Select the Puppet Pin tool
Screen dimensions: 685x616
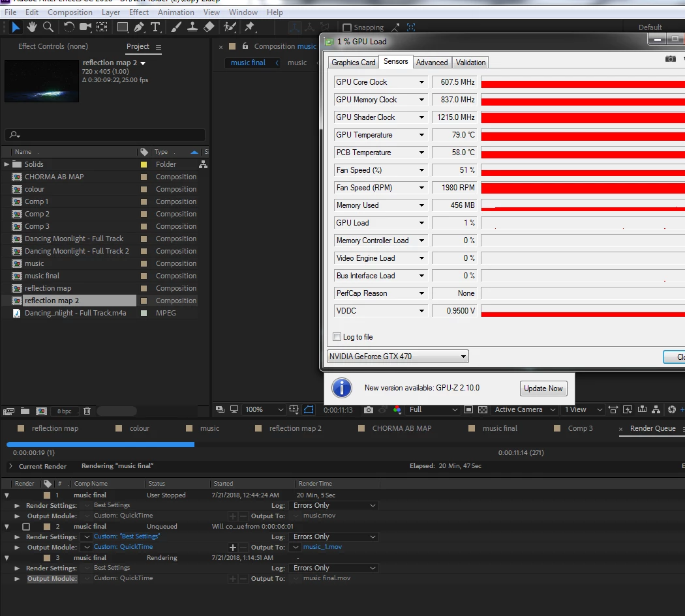[x=249, y=27]
